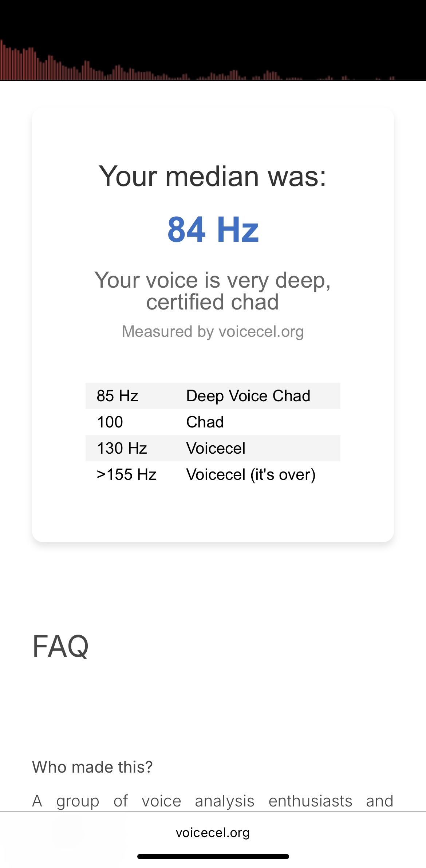Tap the FAQ section heading

[x=60, y=646]
